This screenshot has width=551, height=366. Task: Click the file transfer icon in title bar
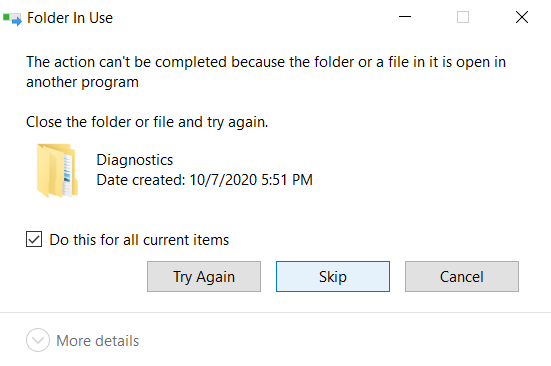(12, 19)
